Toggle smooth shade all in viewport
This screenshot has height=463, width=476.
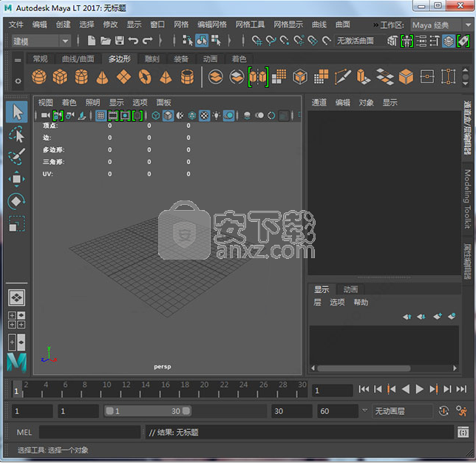pos(168,115)
